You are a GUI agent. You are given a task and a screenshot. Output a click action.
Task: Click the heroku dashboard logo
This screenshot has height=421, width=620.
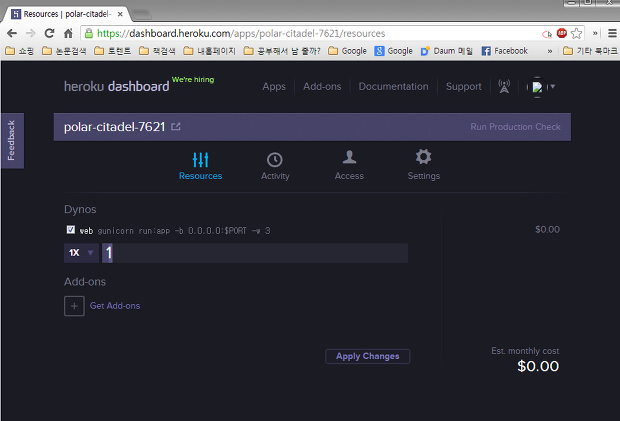pos(117,86)
